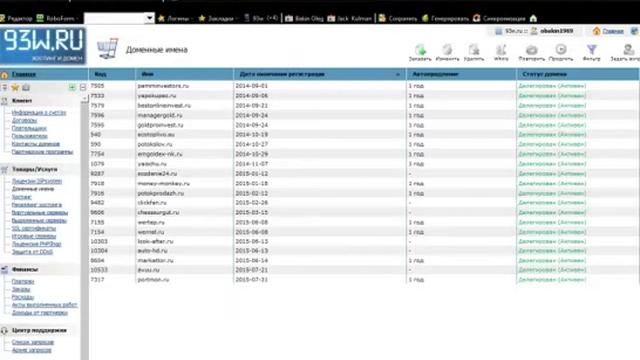Click the star favorites icon in sidebar toolbar

[x=15, y=87]
